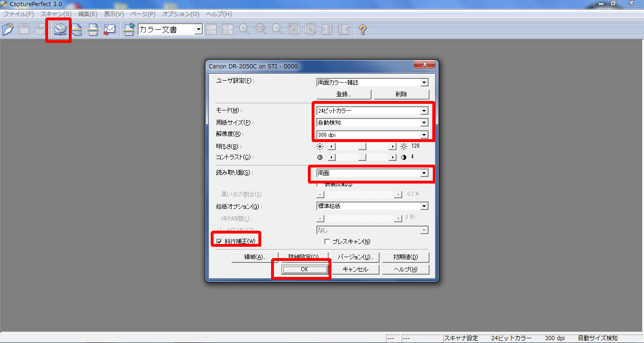Open the モード dropdown showing 24ビットカラー
644x343 pixels.
tap(372, 111)
